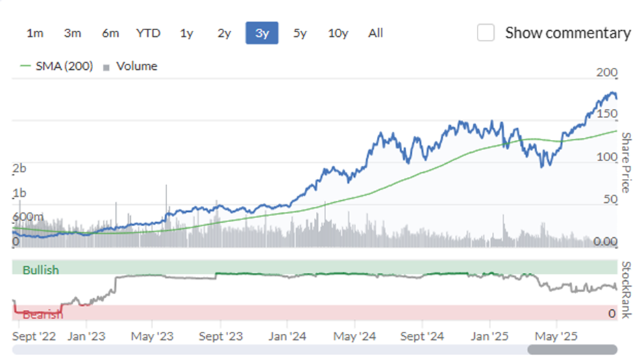
Task: Click the Jan '23 axis label
Action: pos(86,337)
